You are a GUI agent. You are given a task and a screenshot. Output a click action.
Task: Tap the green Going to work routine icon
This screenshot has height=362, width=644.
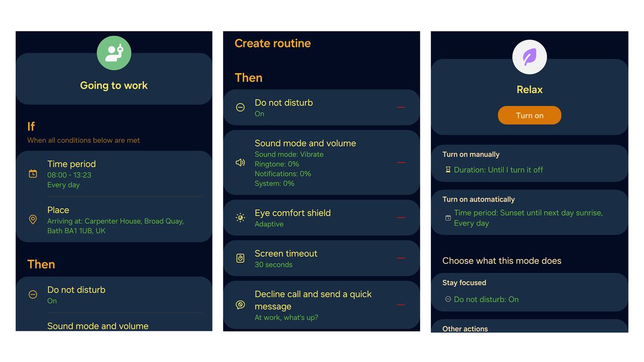[x=114, y=53]
